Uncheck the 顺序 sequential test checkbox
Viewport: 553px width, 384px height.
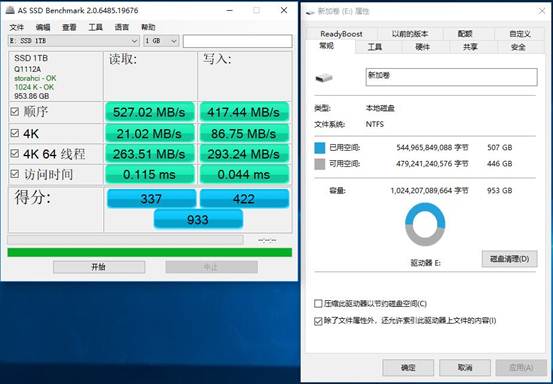[14, 112]
